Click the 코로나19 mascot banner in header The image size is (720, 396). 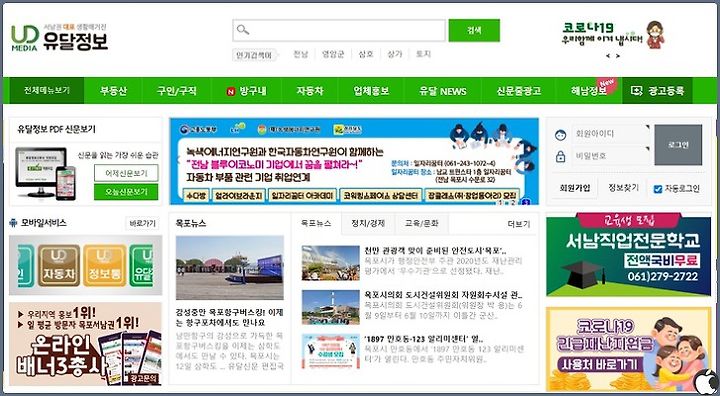(x=613, y=35)
